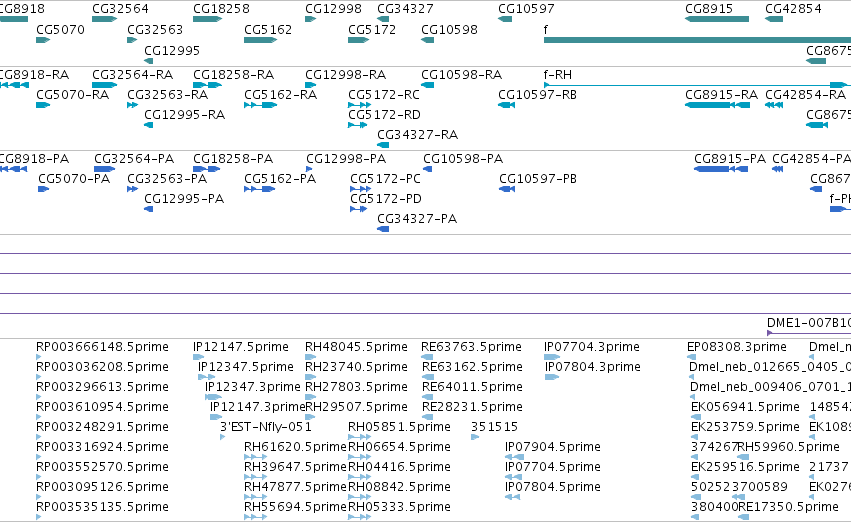Screen dimensions: 851x522
Task: Open the CG5172-PD protein label
Action: pos(386,199)
